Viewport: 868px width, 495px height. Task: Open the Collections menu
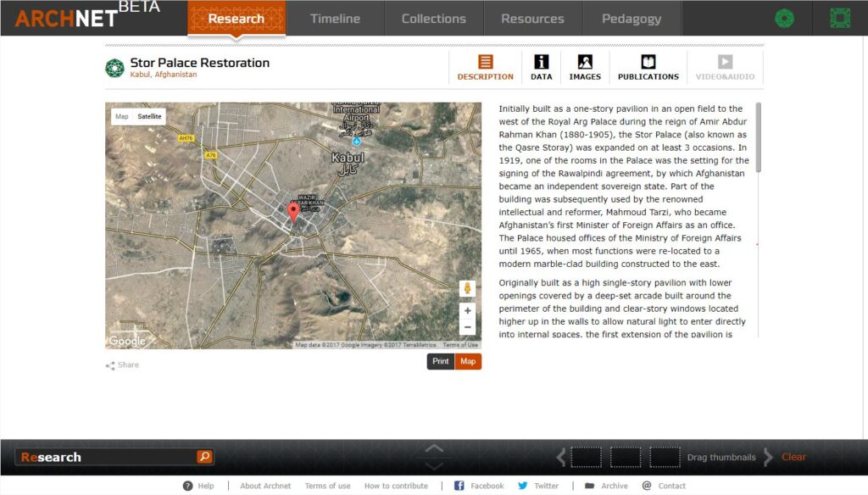434,18
